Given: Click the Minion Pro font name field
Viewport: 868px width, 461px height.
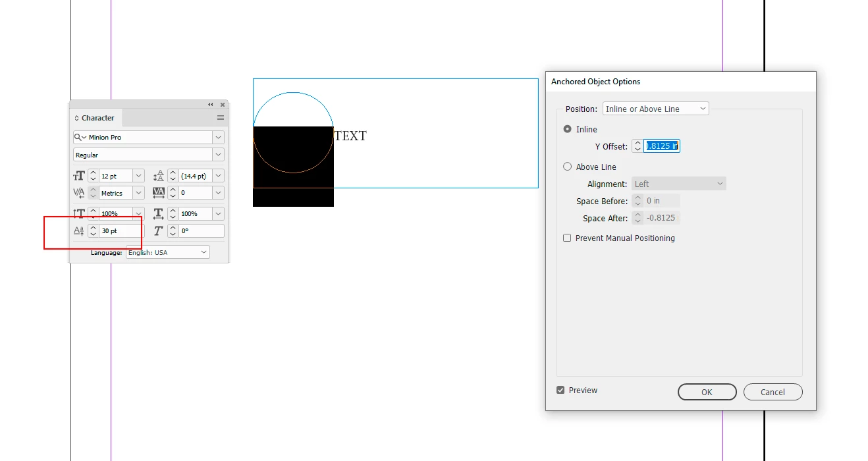Looking at the screenshot, I should click(x=149, y=137).
